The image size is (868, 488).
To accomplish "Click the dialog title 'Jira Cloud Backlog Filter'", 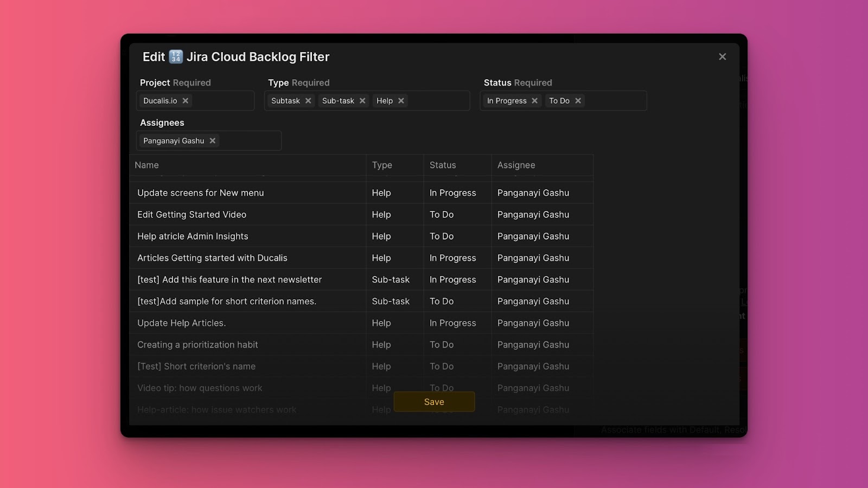I will coord(258,57).
